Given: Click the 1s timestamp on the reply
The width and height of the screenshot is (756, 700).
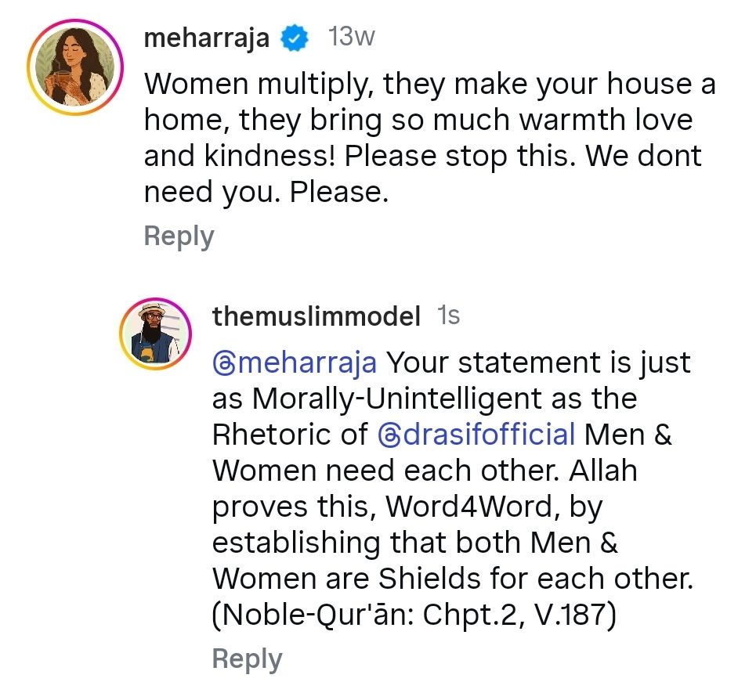Looking at the screenshot, I should point(448,316).
